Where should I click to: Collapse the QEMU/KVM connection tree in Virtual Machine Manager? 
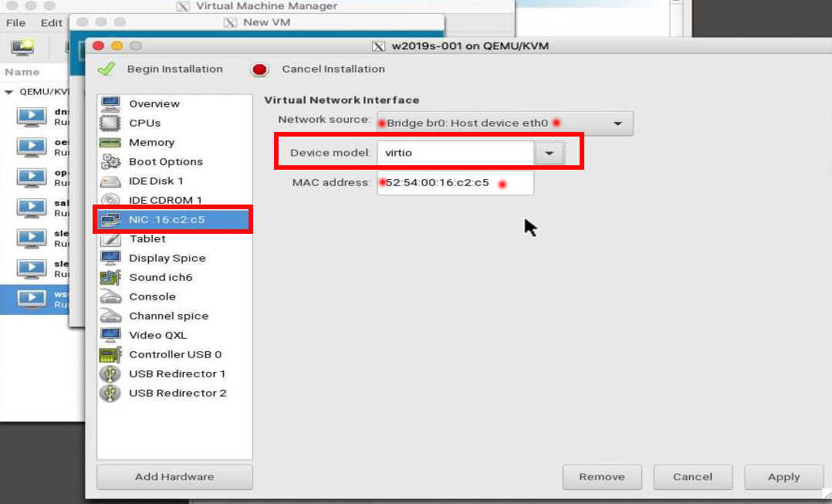[x=9, y=92]
